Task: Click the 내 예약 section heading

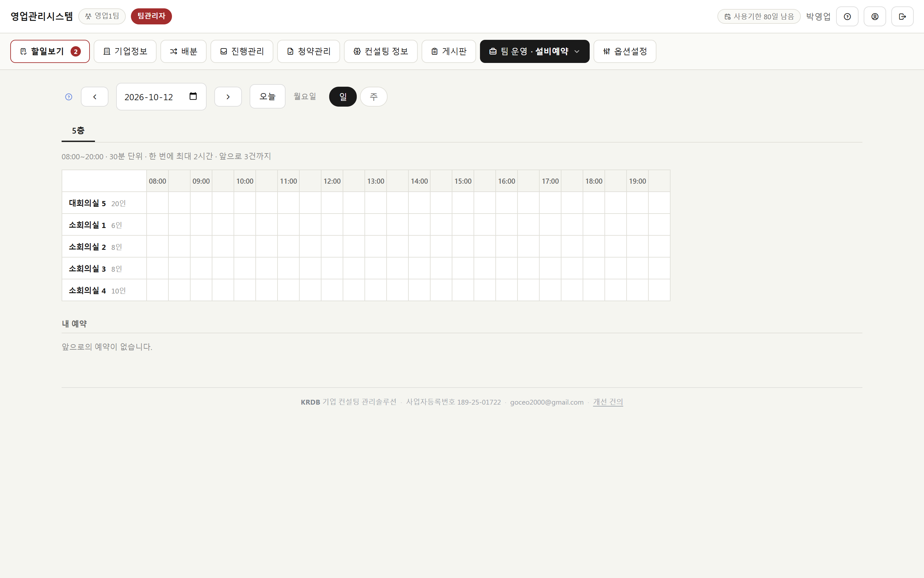Action: tap(74, 324)
